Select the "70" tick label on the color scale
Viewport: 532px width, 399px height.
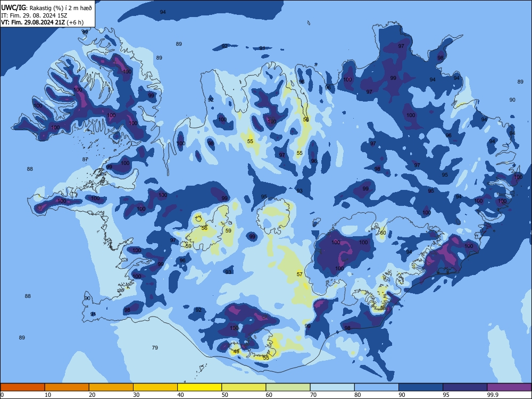(313, 395)
